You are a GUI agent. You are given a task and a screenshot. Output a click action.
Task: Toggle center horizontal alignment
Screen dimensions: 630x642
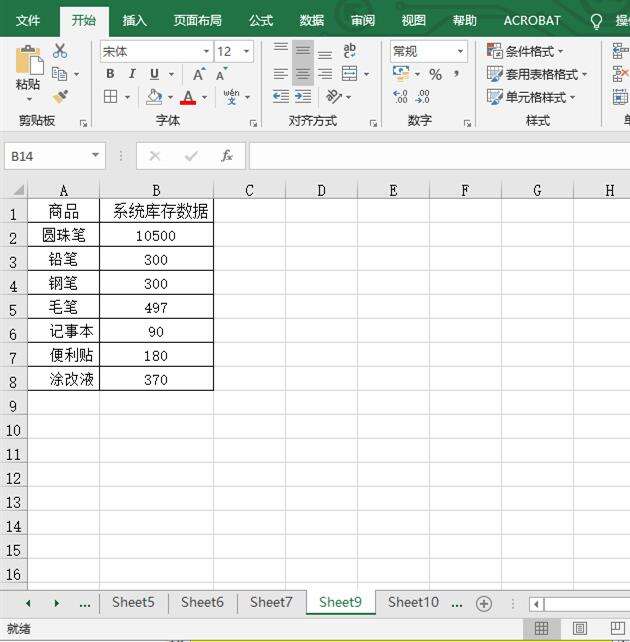[x=303, y=74]
